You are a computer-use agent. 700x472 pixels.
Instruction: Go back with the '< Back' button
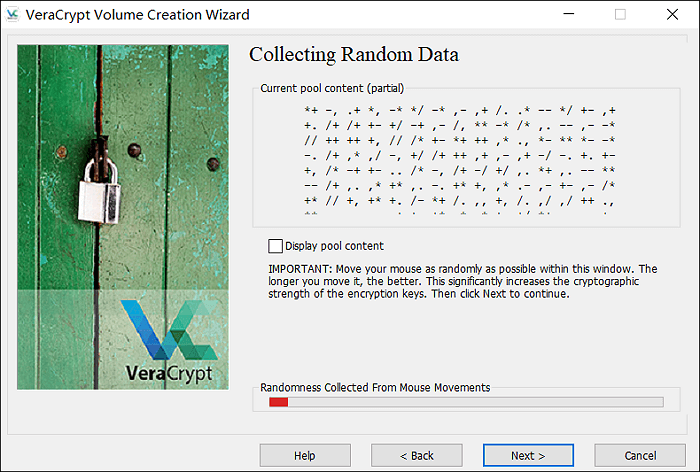(416, 455)
